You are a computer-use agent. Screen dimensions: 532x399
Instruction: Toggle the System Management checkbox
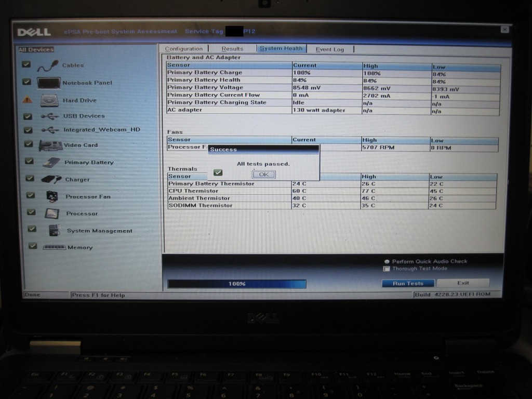32,229
